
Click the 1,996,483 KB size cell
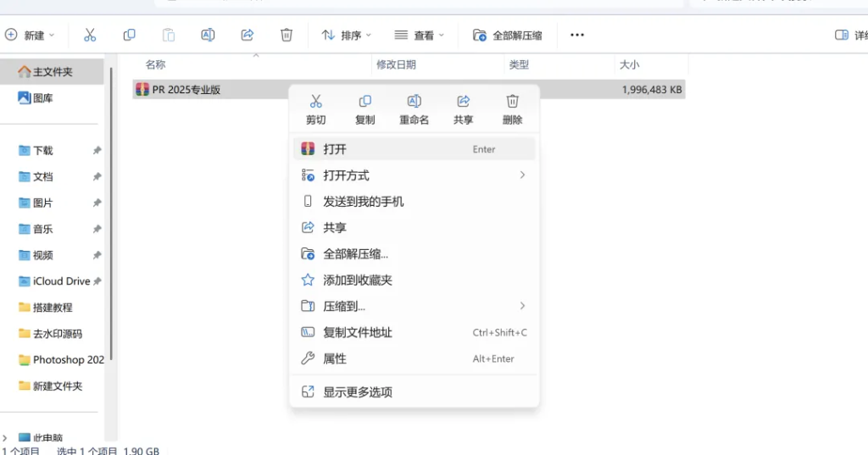(x=652, y=90)
